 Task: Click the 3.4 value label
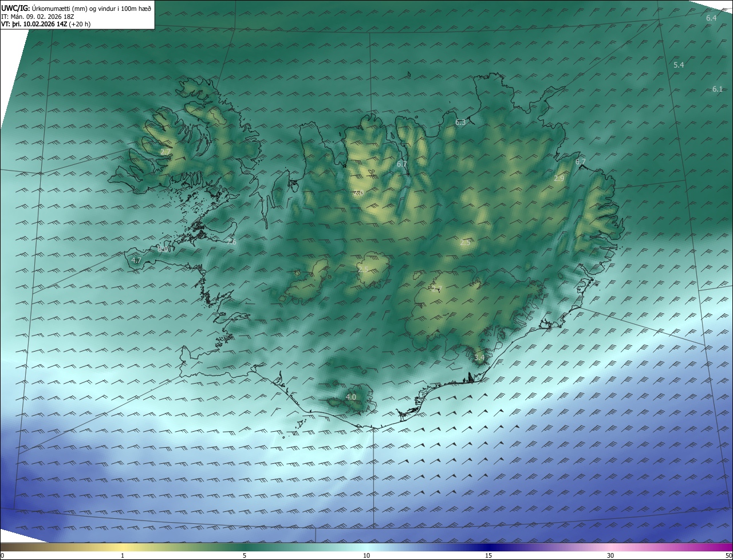tap(479, 358)
